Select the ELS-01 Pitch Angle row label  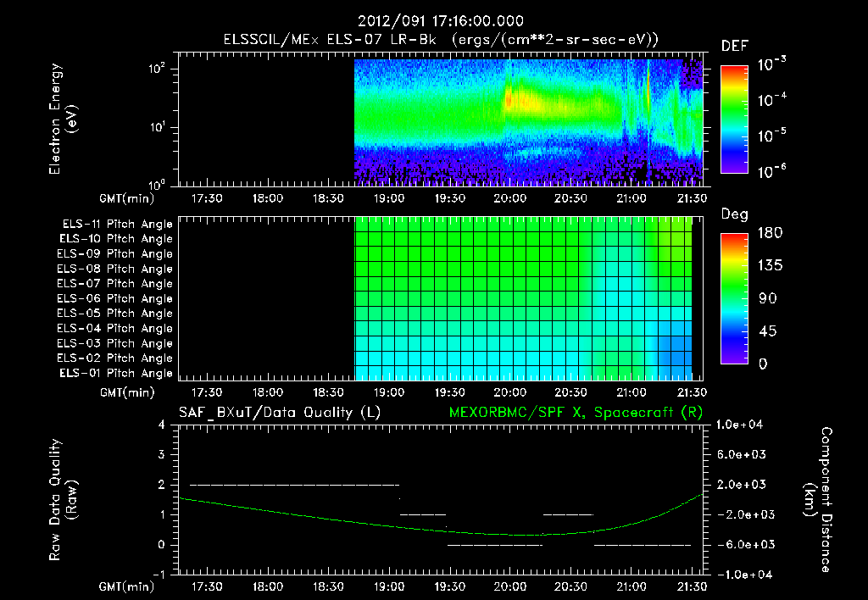tap(115, 373)
